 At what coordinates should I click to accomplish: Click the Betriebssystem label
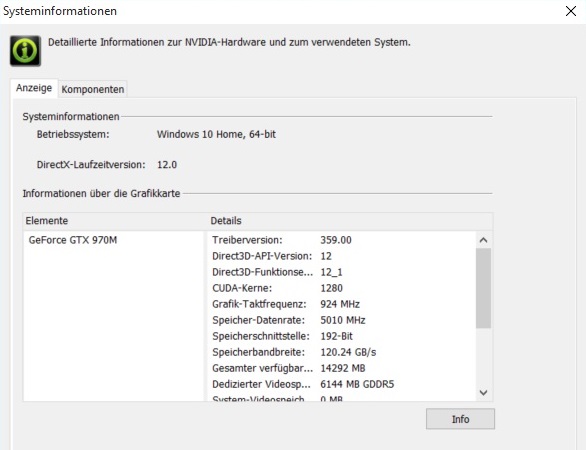pos(73,135)
